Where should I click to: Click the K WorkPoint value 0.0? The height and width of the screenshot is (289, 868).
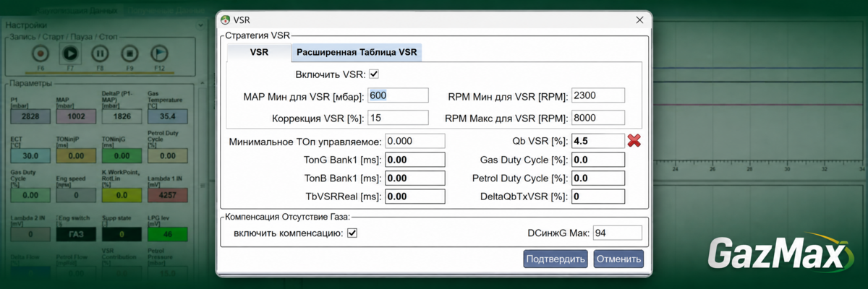[x=121, y=194]
